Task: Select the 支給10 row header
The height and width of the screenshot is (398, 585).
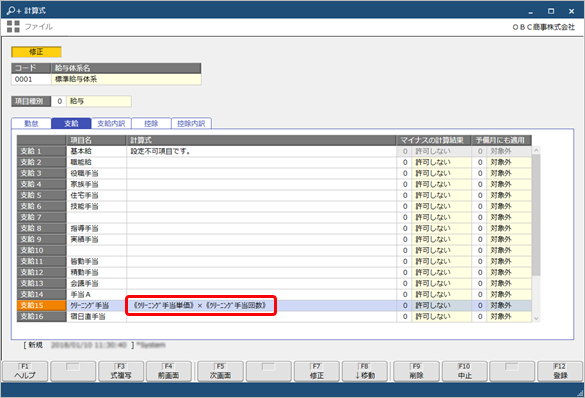Action: coord(41,250)
